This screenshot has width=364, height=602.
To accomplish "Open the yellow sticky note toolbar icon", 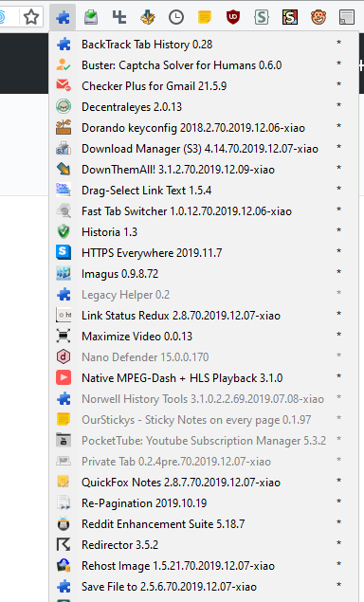I will pos(205,17).
